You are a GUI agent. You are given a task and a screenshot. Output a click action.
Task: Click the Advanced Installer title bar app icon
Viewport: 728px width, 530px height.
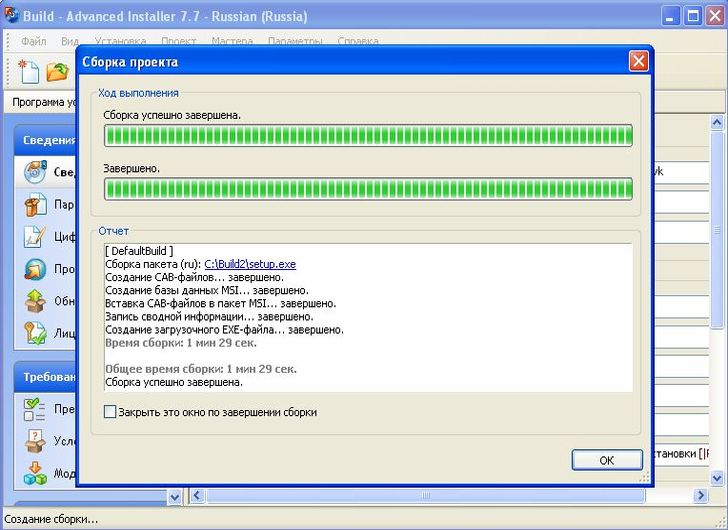coord(10,15)
